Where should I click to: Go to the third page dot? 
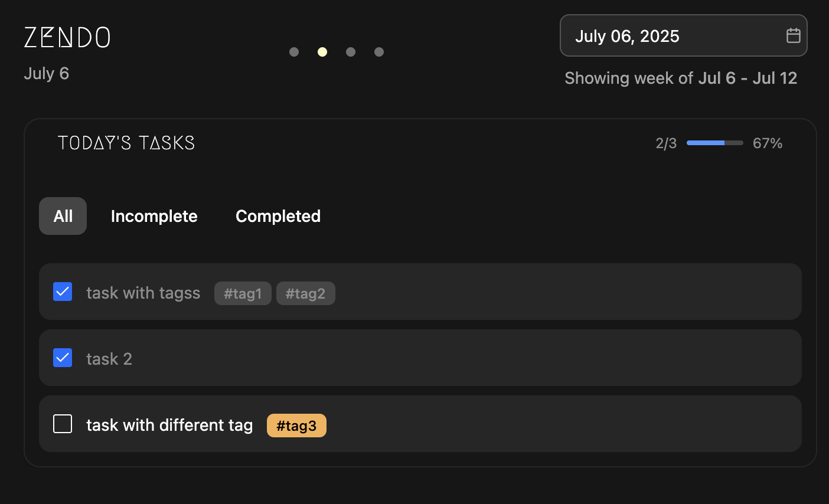coord(351,52)
